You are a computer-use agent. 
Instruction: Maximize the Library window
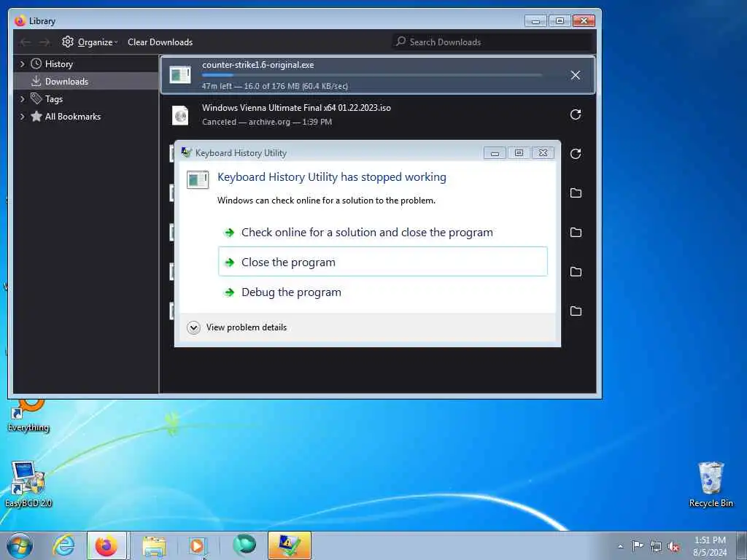(560, 21)
